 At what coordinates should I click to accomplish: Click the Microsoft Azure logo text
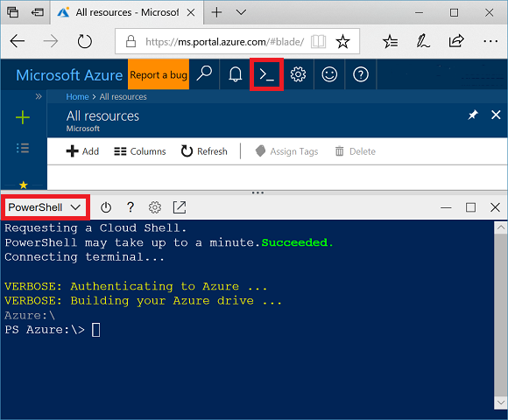[69, 75]
